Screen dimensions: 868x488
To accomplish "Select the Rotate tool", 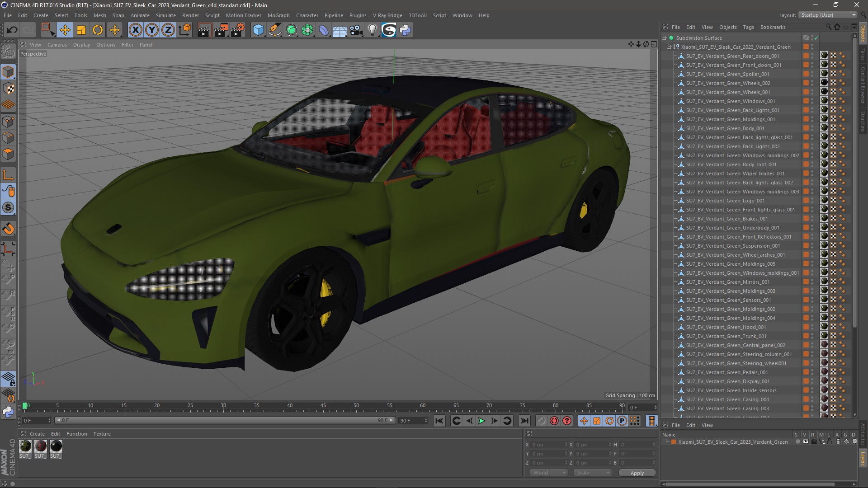I will click(x=98, y=30).
